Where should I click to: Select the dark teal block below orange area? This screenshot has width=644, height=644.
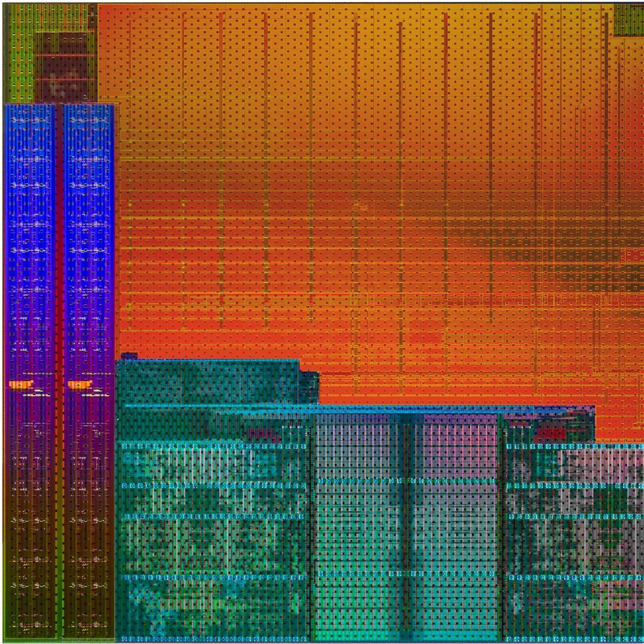(208, 381)
